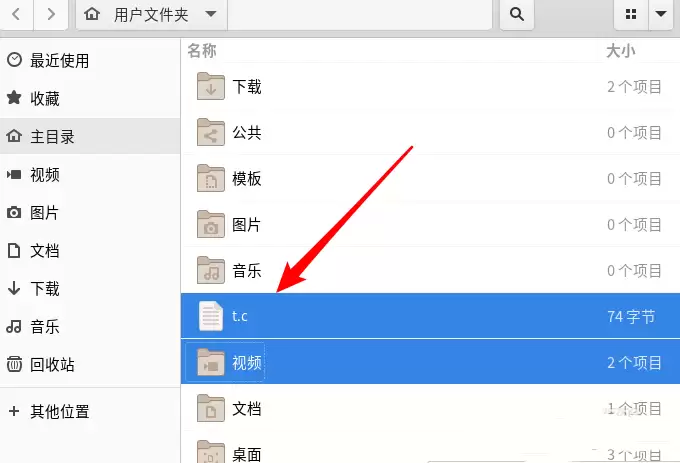Open 回收站 trash in sidebar
Image resolution: width=680 pixels, height=463 pixels.
click(x=52, y=365)
